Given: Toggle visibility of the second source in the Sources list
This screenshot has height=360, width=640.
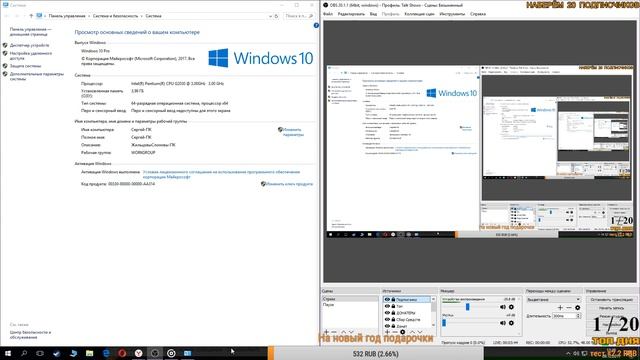Looking at the screenshot, I should coord(387,306).
